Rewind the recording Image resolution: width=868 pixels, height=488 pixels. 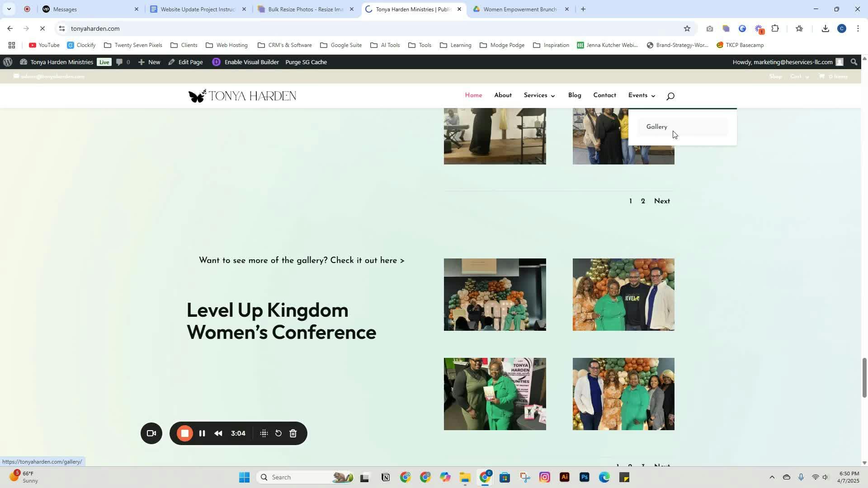tap(218, 433)
